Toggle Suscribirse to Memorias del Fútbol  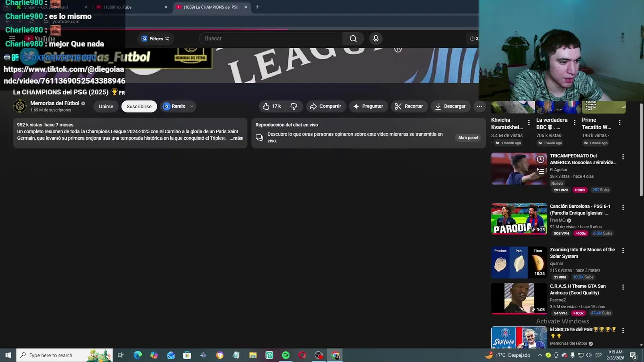[x=139, y=106]
